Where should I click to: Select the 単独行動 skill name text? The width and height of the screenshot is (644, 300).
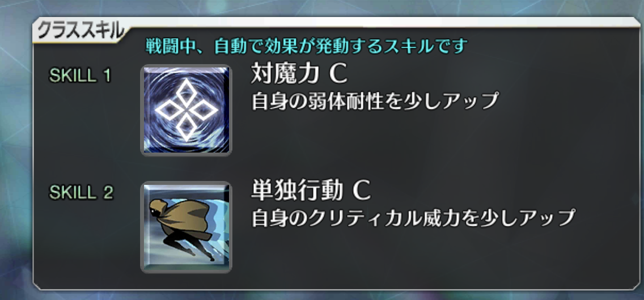[296, 191]
